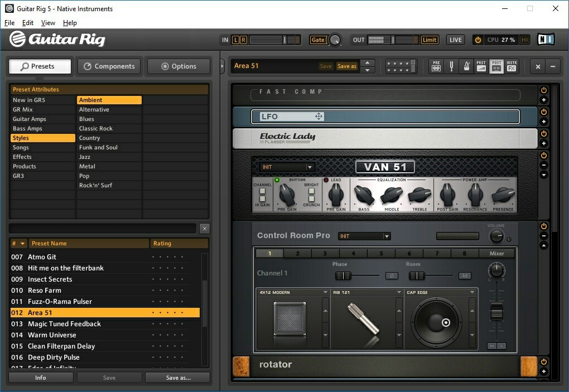Click the CAP EDGE speaker image
Viewport: 569px width, 392px height.
pyautogui.click(x=436, y=322)
